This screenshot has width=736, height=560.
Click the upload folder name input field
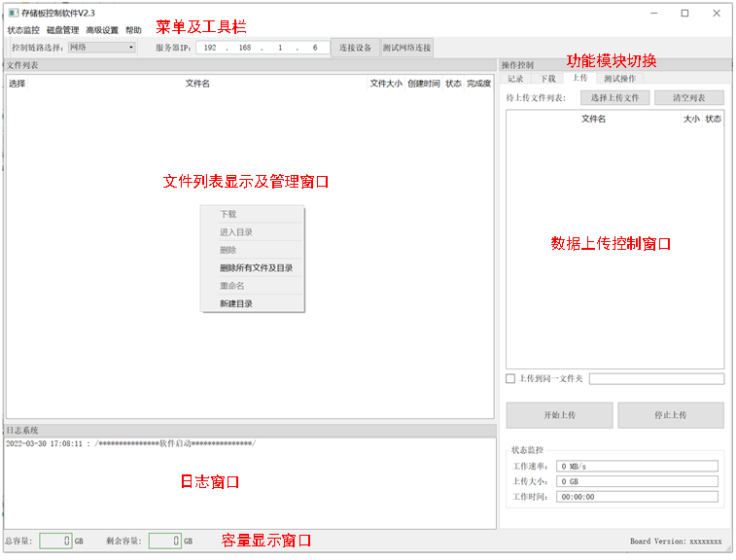point(656,379)
